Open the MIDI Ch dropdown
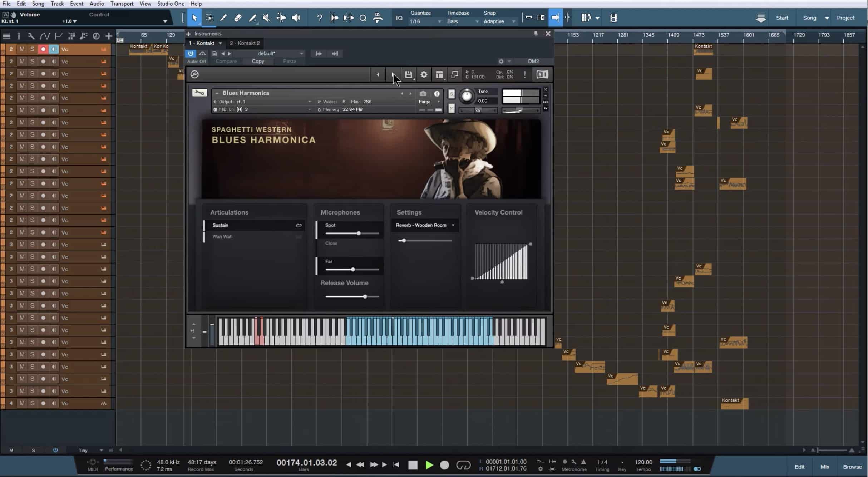Viewport: 868px width, 477px height. tap(263, 109)
